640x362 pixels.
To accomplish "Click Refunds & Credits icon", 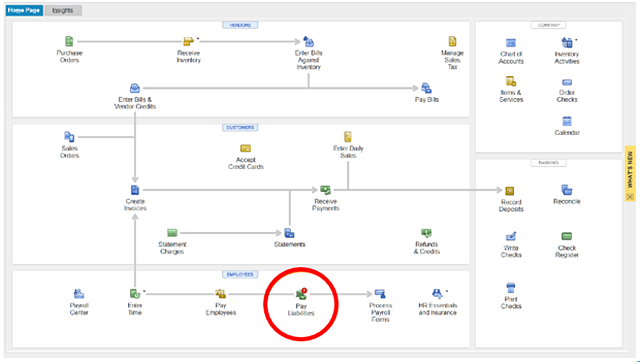I will coord(427,233).
